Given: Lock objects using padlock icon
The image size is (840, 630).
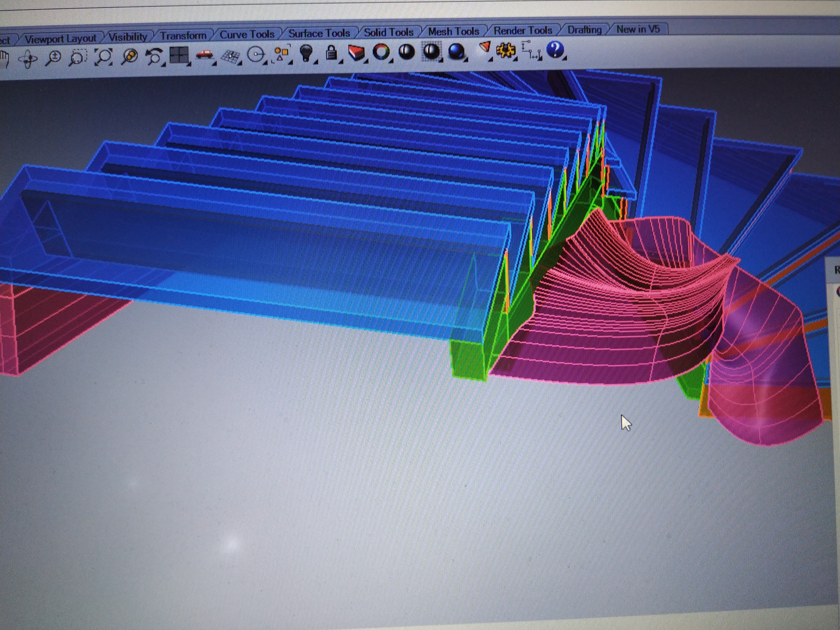Looking at the screenshot, I should click(x=332, y=53).
